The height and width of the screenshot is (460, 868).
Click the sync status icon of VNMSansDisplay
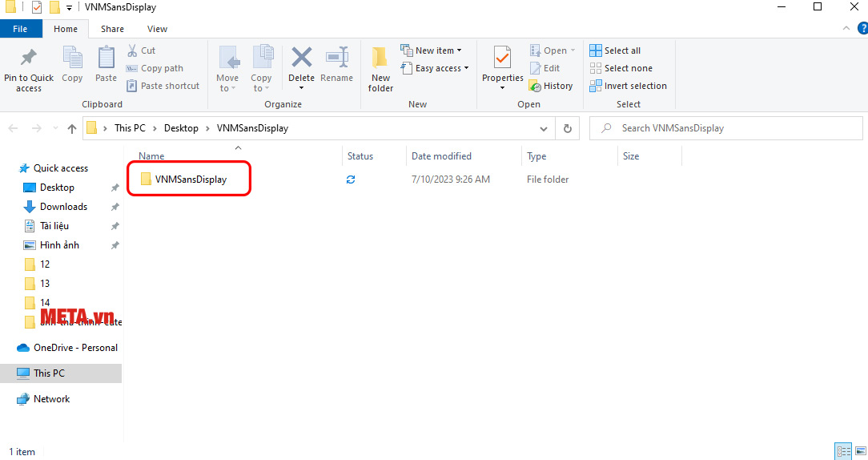click(x=351, y=180)
